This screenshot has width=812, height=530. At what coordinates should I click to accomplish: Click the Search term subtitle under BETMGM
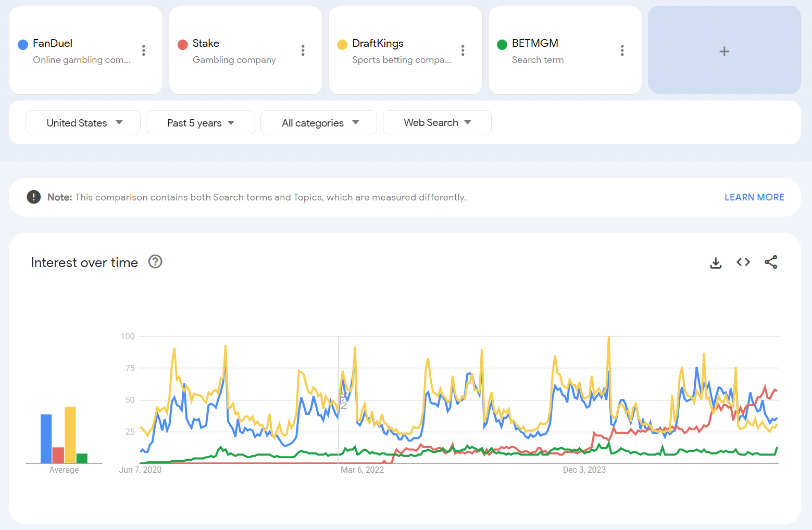[x=538, y=60]
